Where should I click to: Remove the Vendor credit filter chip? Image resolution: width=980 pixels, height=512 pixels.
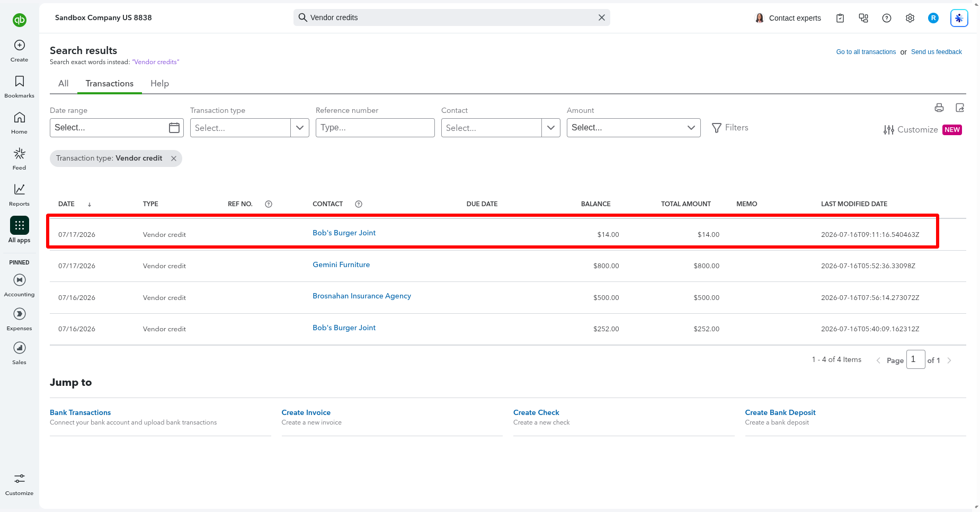(174, 158)
